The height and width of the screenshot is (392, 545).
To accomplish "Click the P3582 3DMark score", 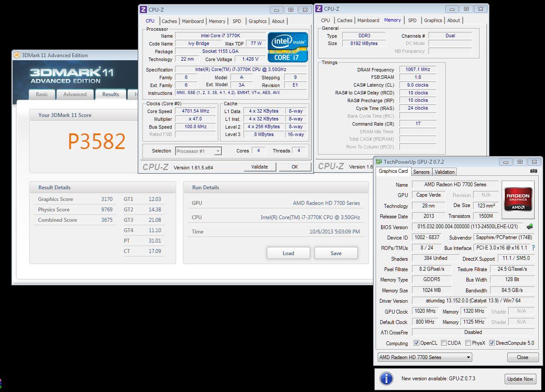I will pos(97,141).
